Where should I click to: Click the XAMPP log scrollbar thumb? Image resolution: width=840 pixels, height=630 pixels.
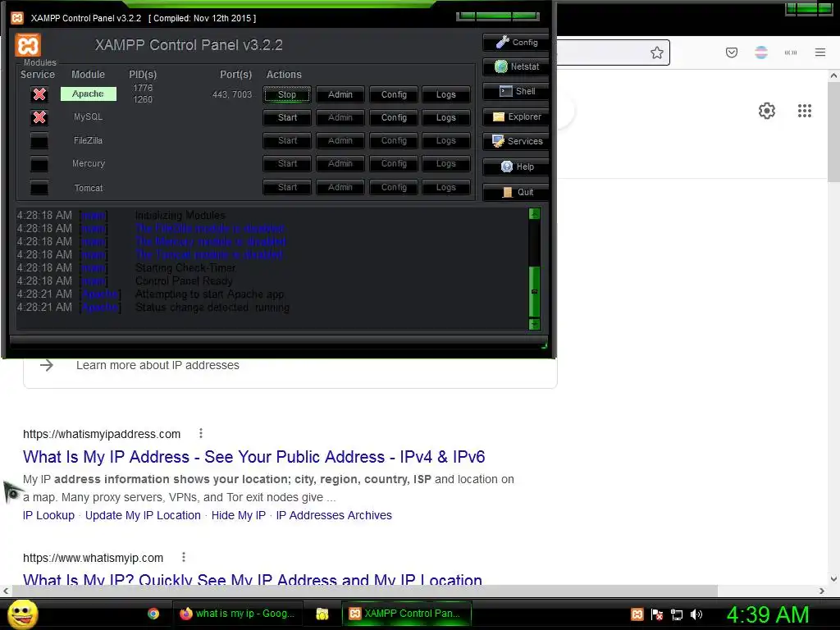tap(534, 291)
